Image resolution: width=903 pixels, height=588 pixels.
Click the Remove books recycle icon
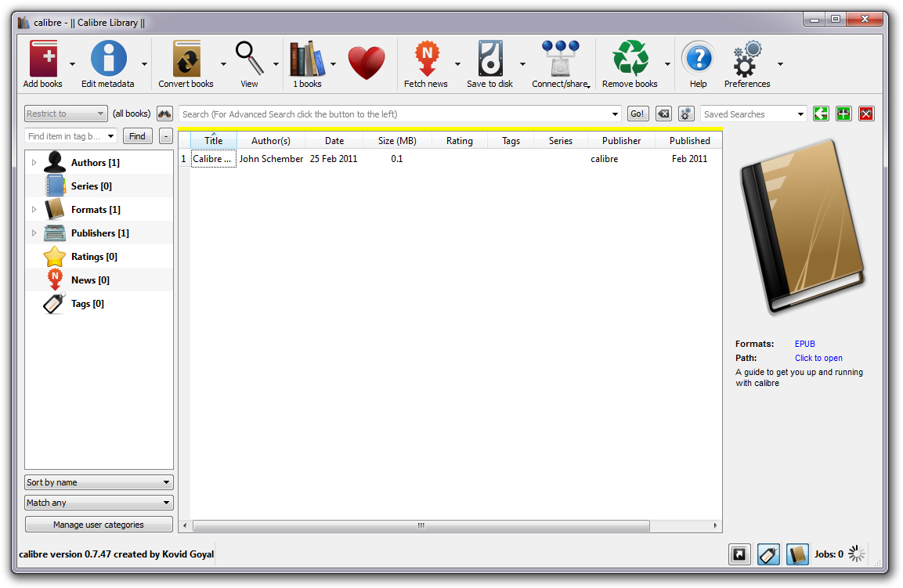(630, 58)
